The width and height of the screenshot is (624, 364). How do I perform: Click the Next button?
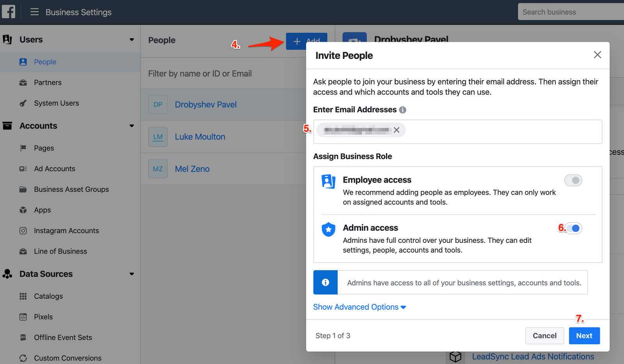click(584, 336)
